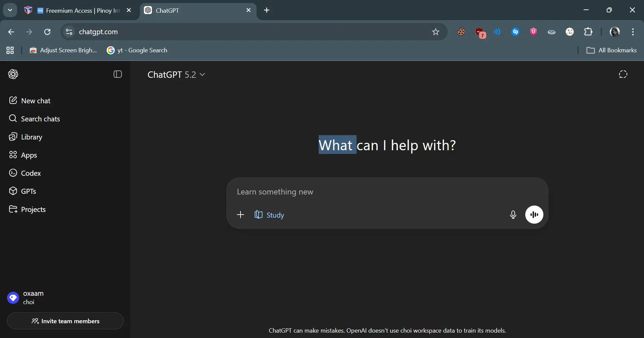Open the pink shield U extension
Image resolution: width=644 pixels, height=338 pixels.
point(533,32)
